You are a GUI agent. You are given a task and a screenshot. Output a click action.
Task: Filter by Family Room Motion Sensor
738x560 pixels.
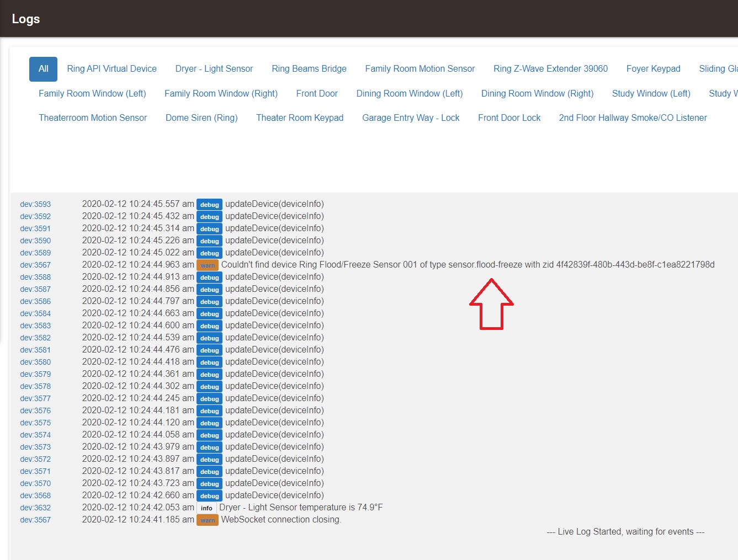click(x=420, y=69)
